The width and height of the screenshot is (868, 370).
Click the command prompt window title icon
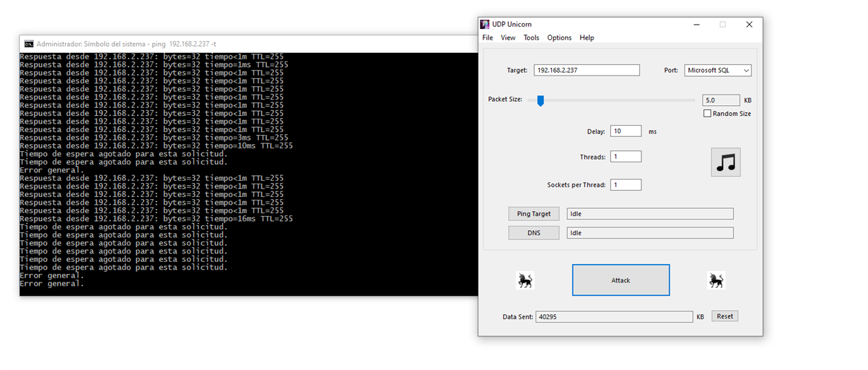(28, 44)
